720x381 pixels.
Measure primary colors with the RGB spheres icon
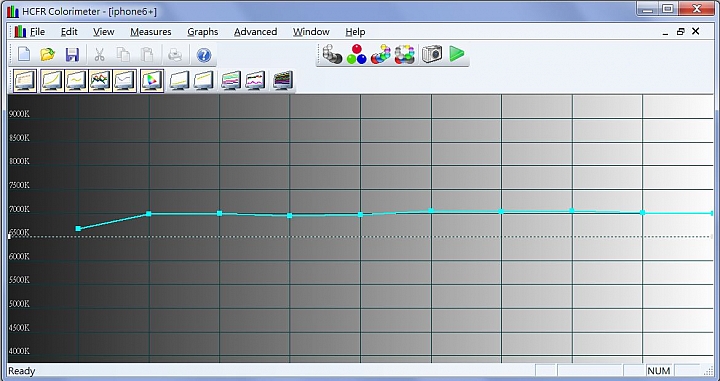(x=356, y=54)
